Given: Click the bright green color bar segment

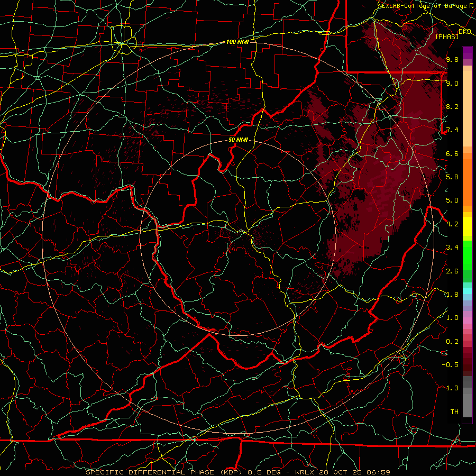Looking at the screenshot, I should coord(467,255).
